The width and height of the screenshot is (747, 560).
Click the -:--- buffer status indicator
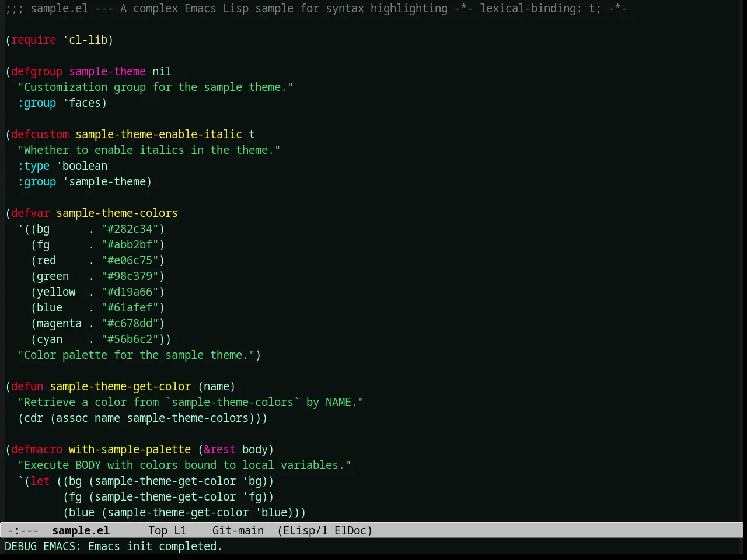23,530
